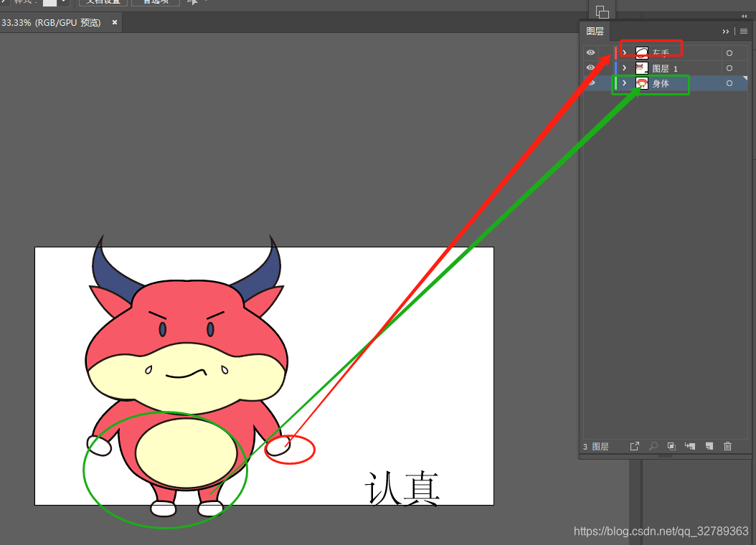Click the red color bar of 左手 layer
The image size is (756, 545).
tap(615, 52)
